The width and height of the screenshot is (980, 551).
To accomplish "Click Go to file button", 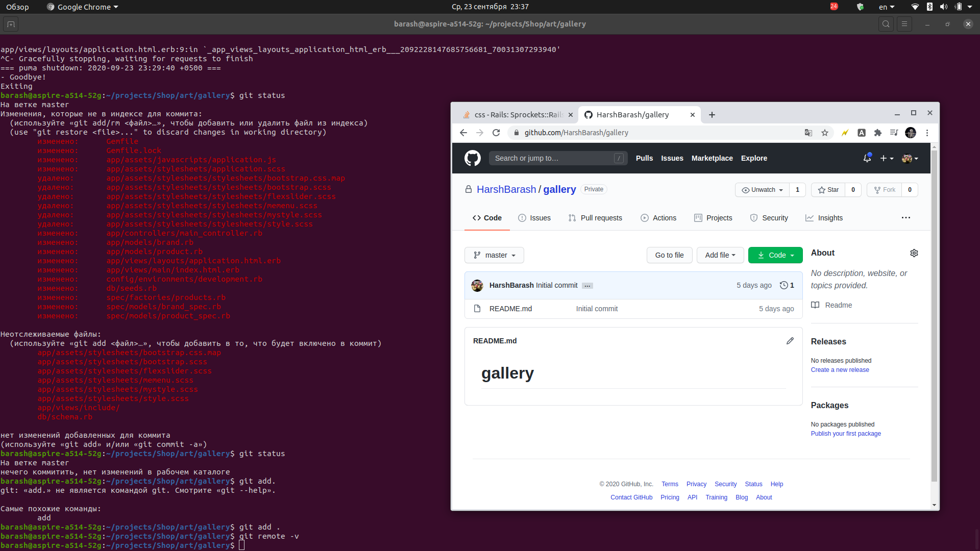I will tap(669, 255).
